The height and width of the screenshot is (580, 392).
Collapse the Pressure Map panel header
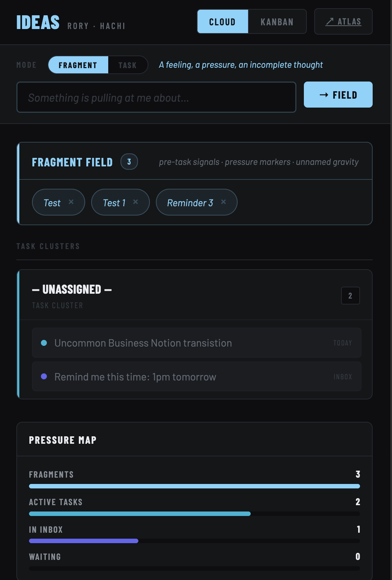click(x=195, y=440)
